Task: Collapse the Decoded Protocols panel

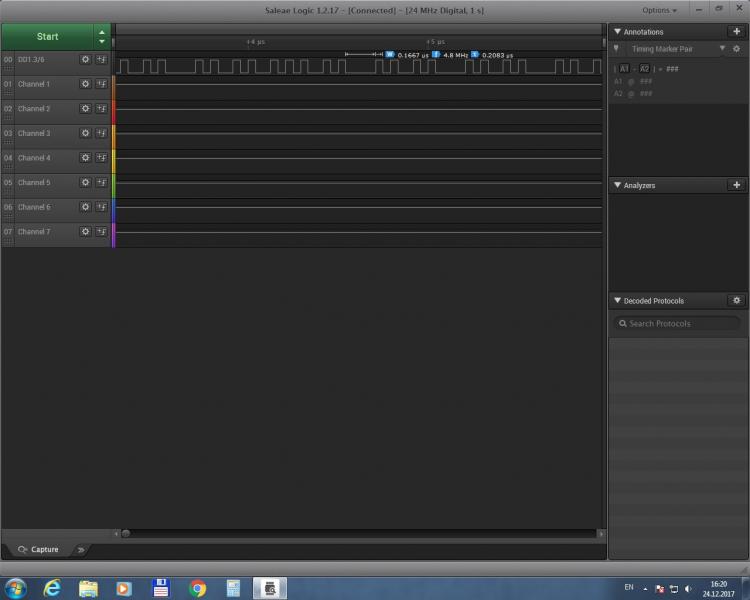Action: pos(617,300)
